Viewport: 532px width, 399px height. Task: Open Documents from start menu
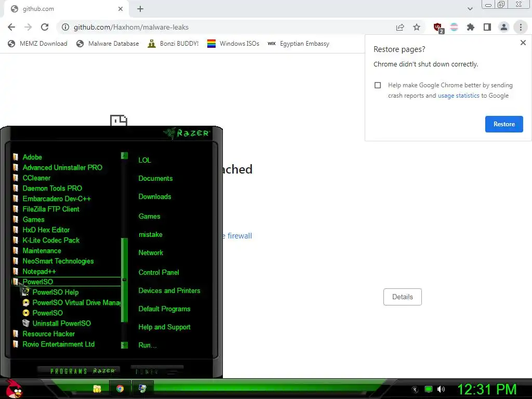[155, 179]
